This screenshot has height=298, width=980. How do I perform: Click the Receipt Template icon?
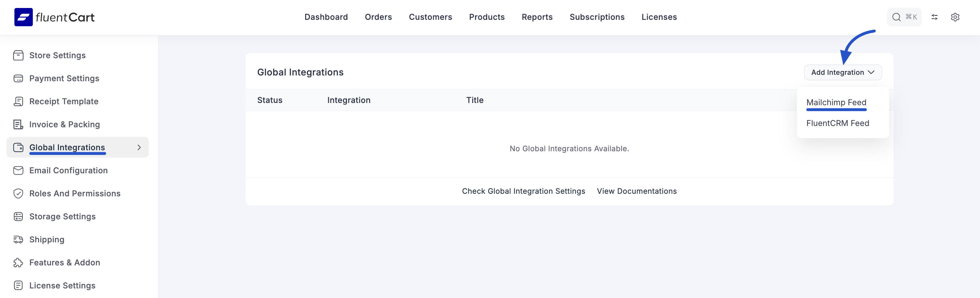(18, 101)
